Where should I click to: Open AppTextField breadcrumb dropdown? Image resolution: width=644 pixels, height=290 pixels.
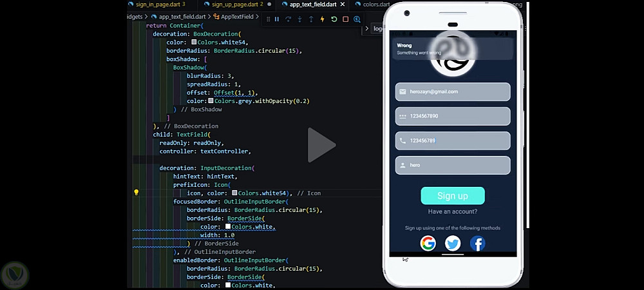237,17
